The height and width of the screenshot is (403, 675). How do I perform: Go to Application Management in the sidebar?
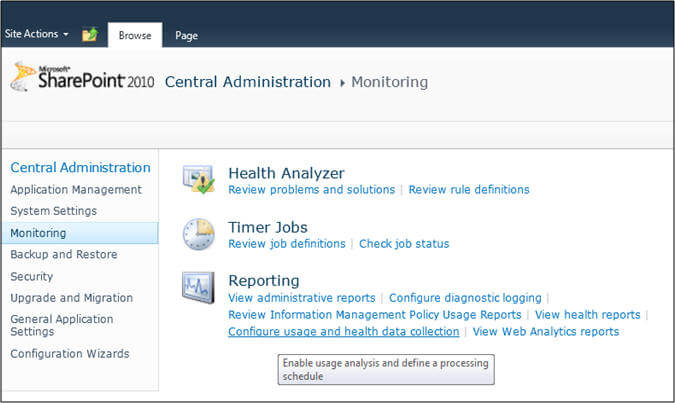(x=76, y=189)
